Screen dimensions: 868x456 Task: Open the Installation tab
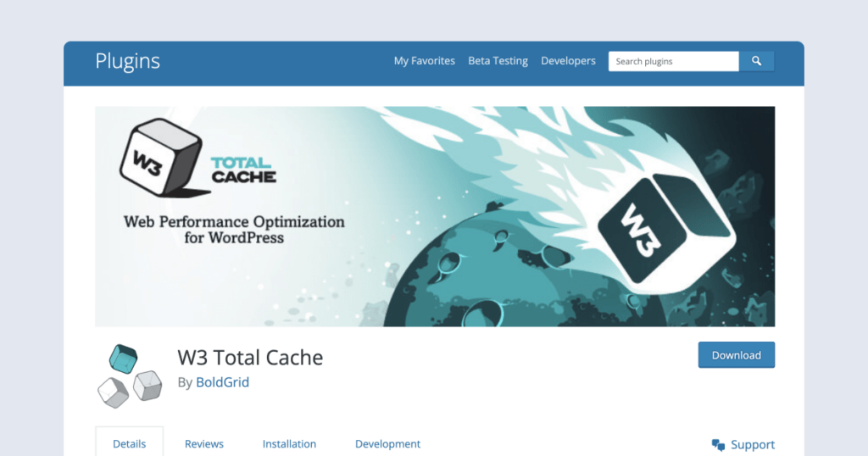tap(290, 444)
